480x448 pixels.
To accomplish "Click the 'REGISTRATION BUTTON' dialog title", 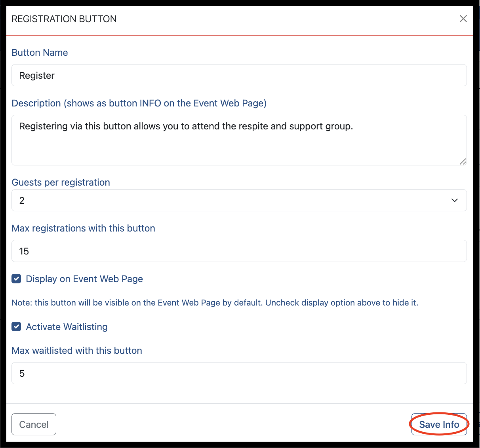I will (x=64, y=19).
